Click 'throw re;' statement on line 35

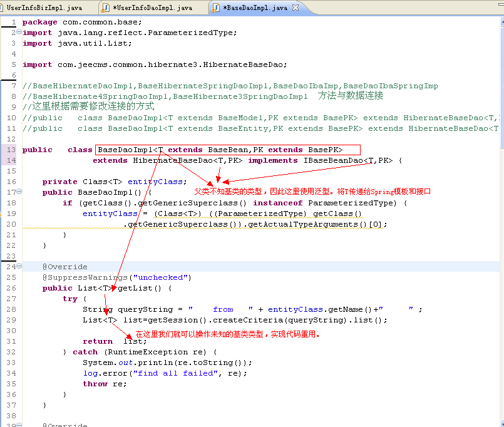(x=105, y=384)
